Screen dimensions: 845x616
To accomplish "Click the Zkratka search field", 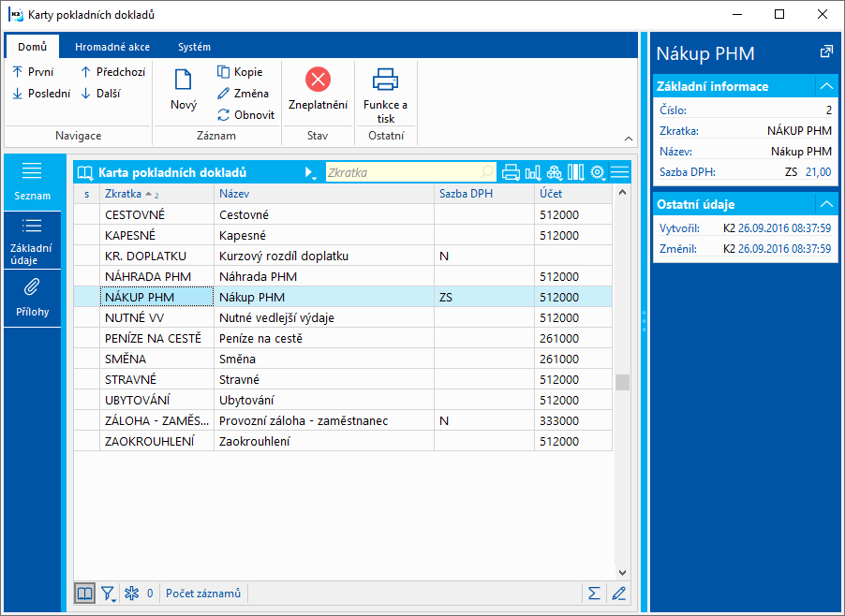I will tap(403, 172).
